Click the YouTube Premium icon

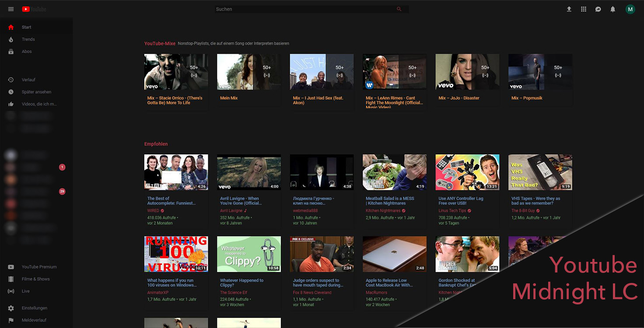11,267
